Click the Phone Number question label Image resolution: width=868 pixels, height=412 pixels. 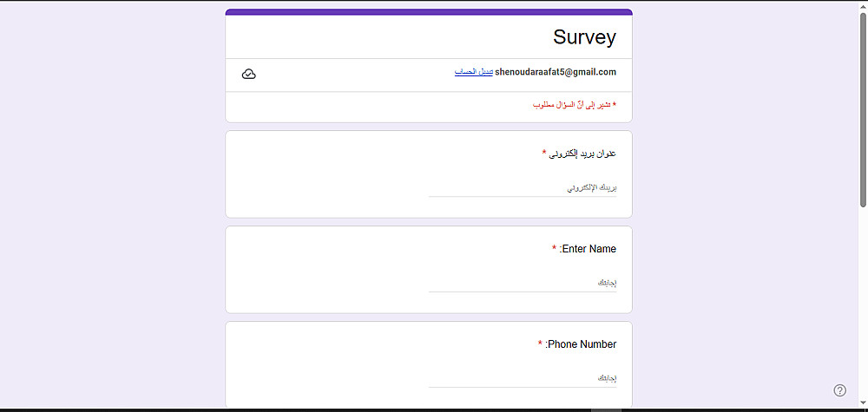[581, 344]
